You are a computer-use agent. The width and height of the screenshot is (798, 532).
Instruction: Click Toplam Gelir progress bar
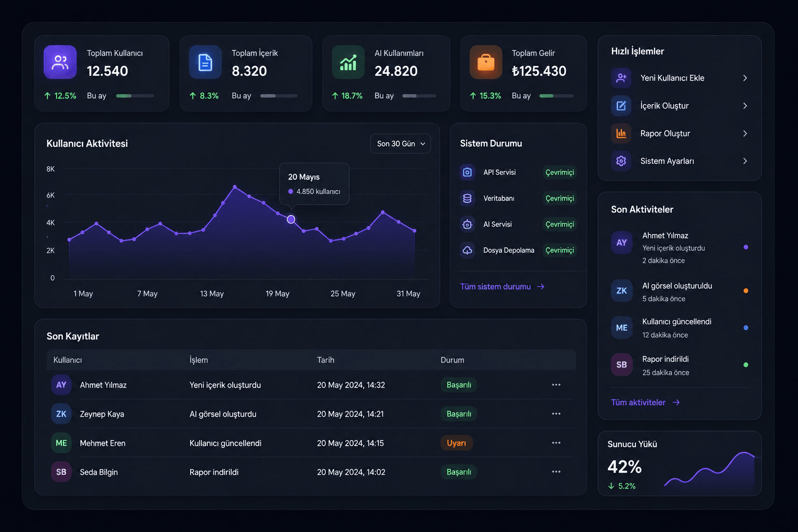556,96
